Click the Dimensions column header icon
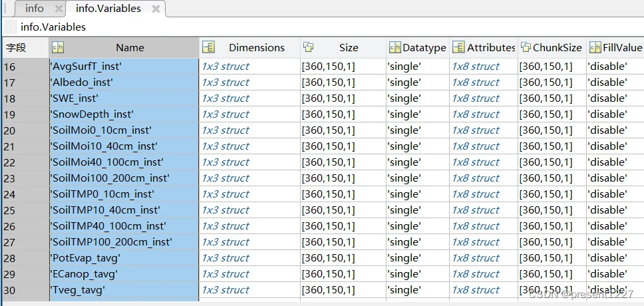This screenshot has width=644, height=306. (208, 47)
